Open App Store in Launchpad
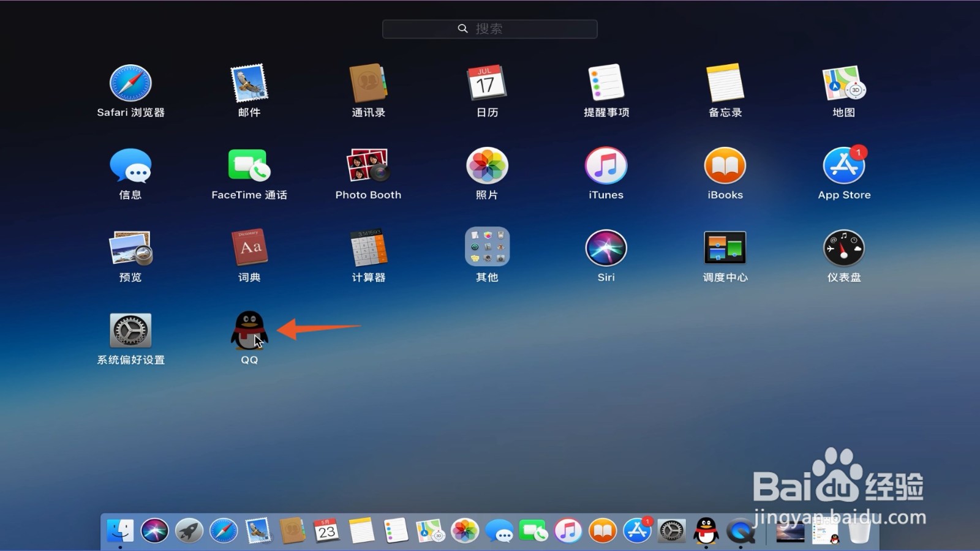 point(844,165)
